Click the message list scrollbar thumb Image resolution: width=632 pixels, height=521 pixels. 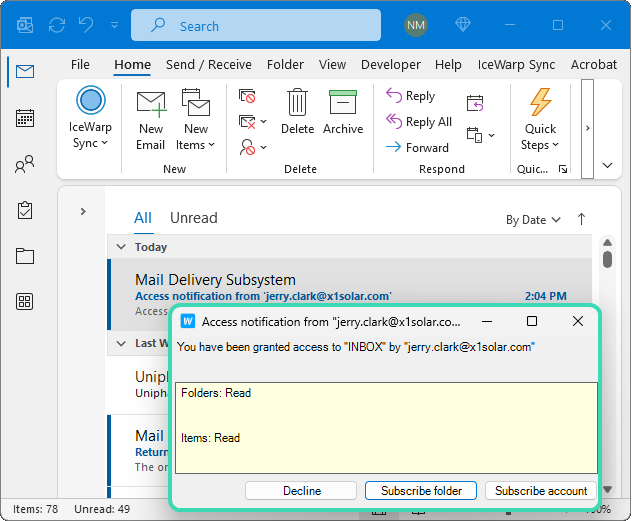pos(607,259)
